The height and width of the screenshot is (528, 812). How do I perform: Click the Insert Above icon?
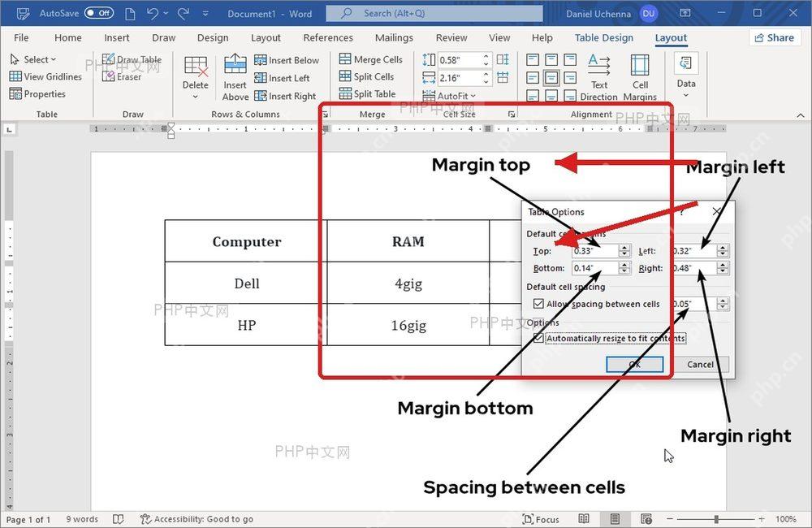(235, 65)
